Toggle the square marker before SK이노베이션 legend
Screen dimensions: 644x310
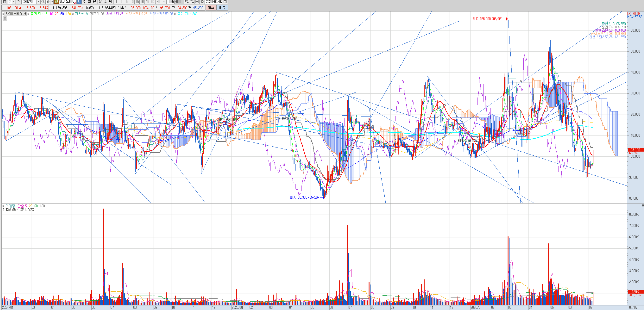coord(3,14)
